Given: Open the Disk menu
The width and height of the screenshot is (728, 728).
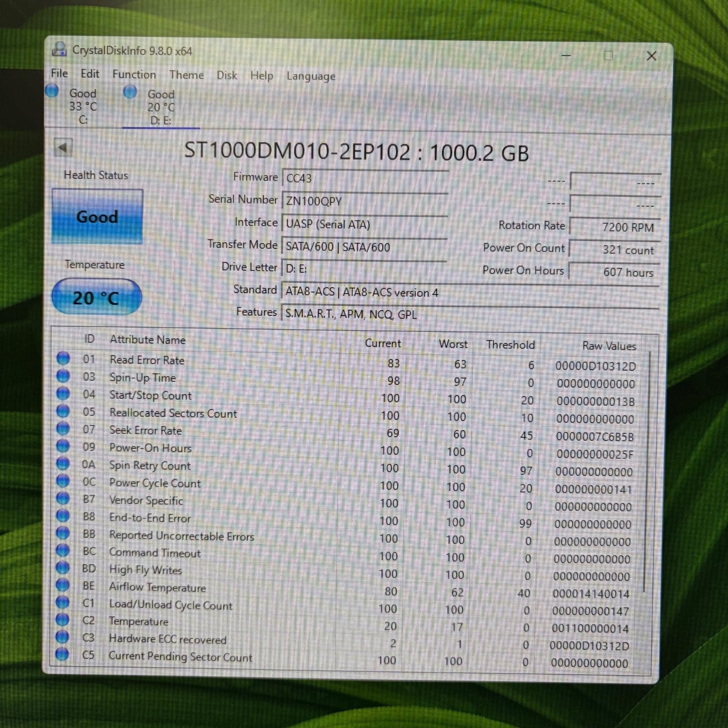Looking at the screenshot, I should click(227, 75).
